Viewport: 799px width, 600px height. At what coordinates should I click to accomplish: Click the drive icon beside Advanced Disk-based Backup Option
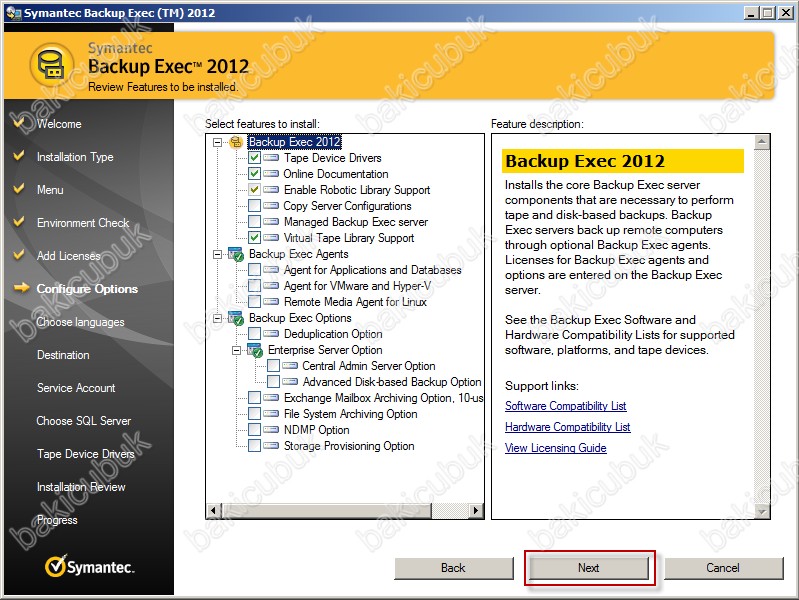[x=289, y=382]
